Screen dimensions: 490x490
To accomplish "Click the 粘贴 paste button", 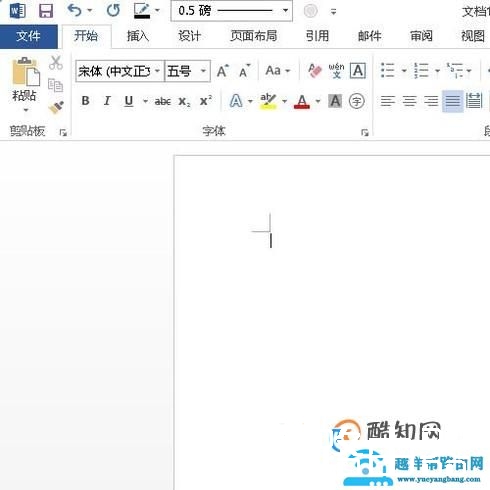I will click(25, 80).
